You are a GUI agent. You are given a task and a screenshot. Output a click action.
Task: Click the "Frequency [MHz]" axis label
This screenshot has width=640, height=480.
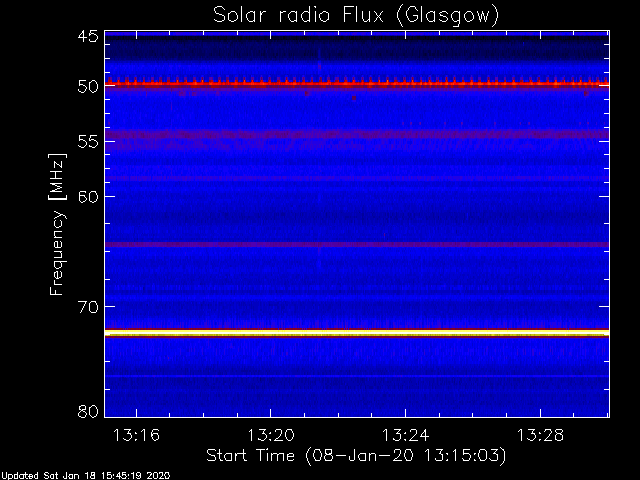57,224
